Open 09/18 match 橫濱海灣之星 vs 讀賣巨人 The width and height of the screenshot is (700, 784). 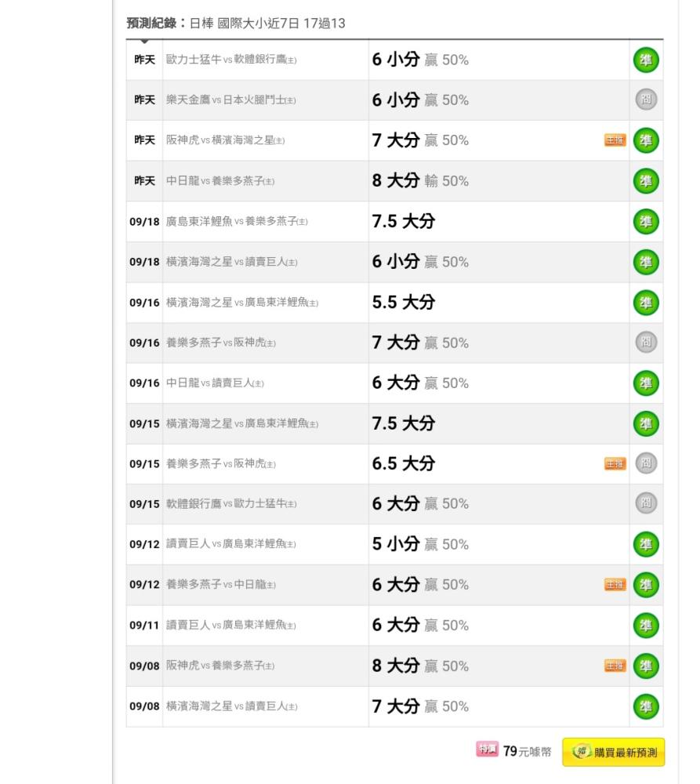[231, 262]
